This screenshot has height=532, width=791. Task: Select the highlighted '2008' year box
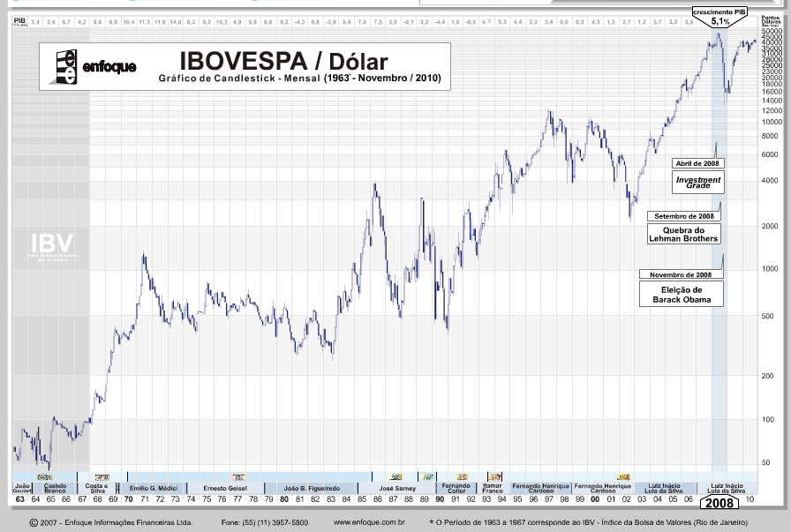719,503
